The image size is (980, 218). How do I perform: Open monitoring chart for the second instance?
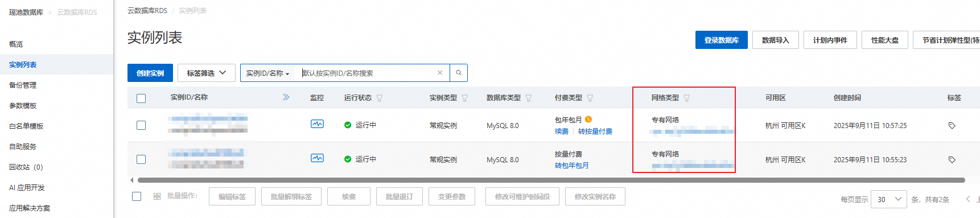(317, 158)
